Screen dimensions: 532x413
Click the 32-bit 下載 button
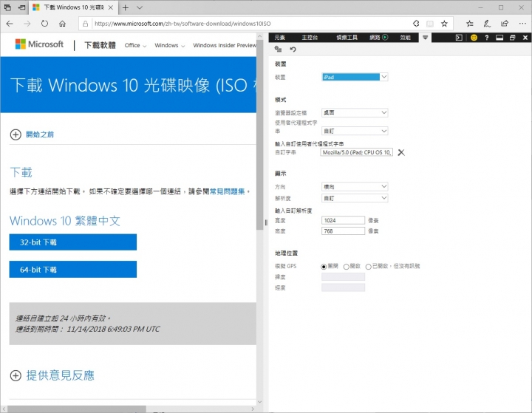73,242
